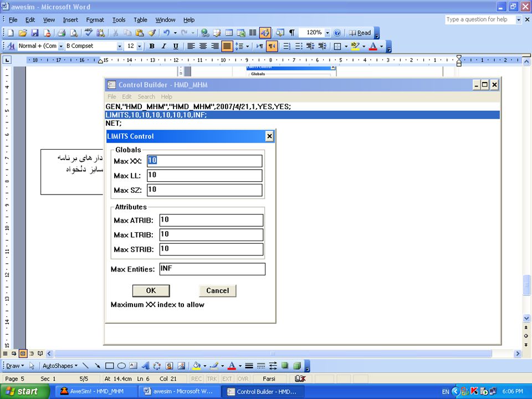Open the Columns layout button
Image resolution: width=532 pixels, height=399 pixels.
(253, 33)
